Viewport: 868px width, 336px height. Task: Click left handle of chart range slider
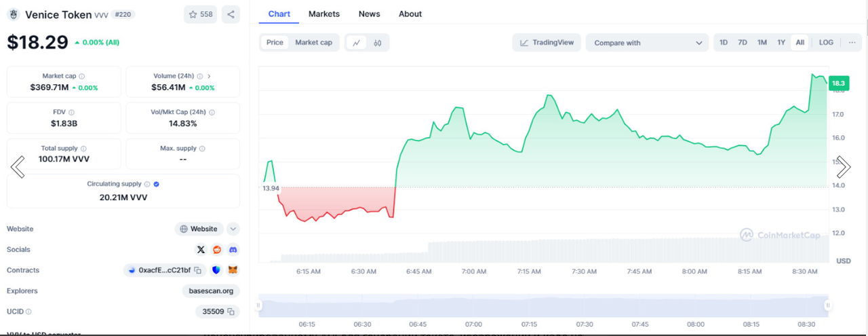tap(258, 305)
